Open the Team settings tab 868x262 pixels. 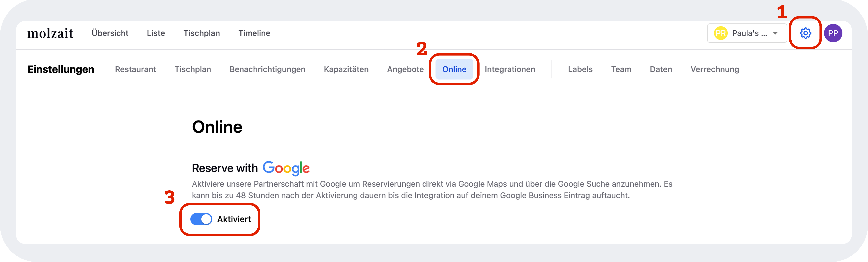tap(621, 69)
